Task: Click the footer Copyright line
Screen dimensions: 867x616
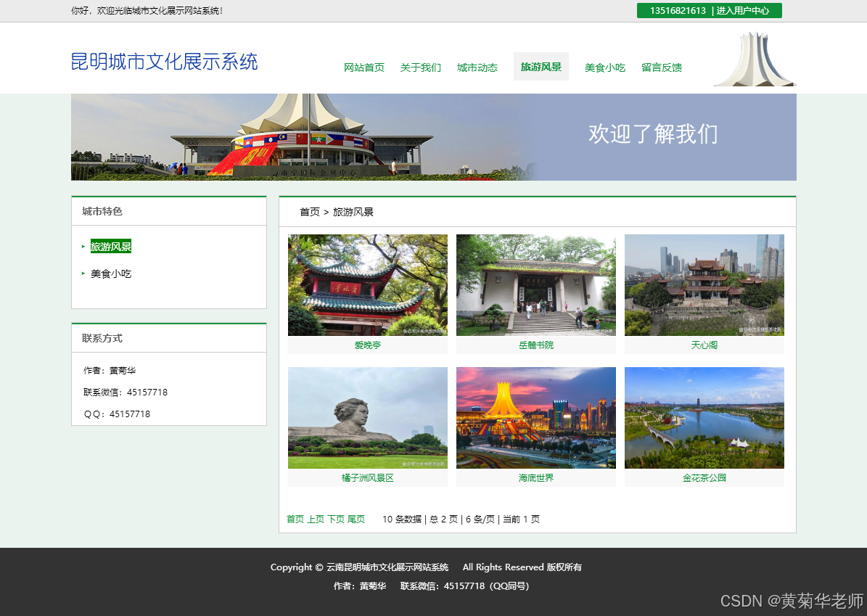Action: [x=426, y=567]
